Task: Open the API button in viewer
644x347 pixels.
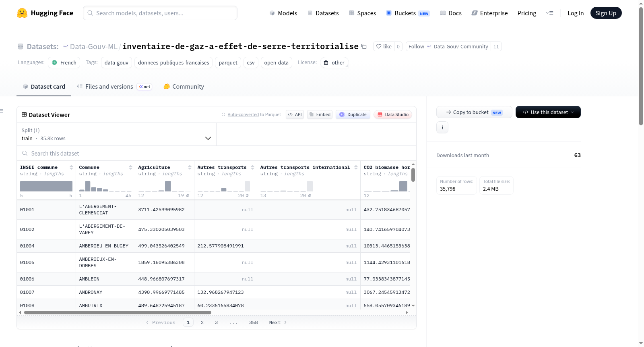Action: (x=295, y=114)
